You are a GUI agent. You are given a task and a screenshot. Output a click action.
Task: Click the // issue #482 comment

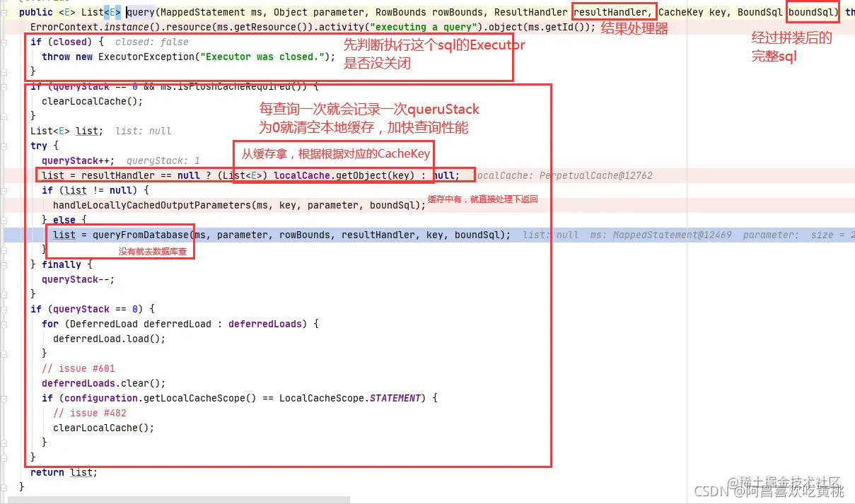(90, 413)
